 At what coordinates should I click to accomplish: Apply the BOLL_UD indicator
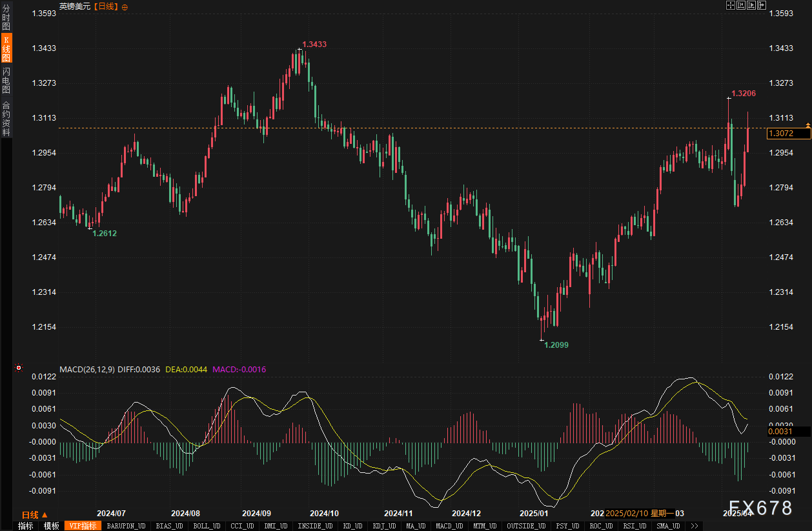tap(207, 526)
